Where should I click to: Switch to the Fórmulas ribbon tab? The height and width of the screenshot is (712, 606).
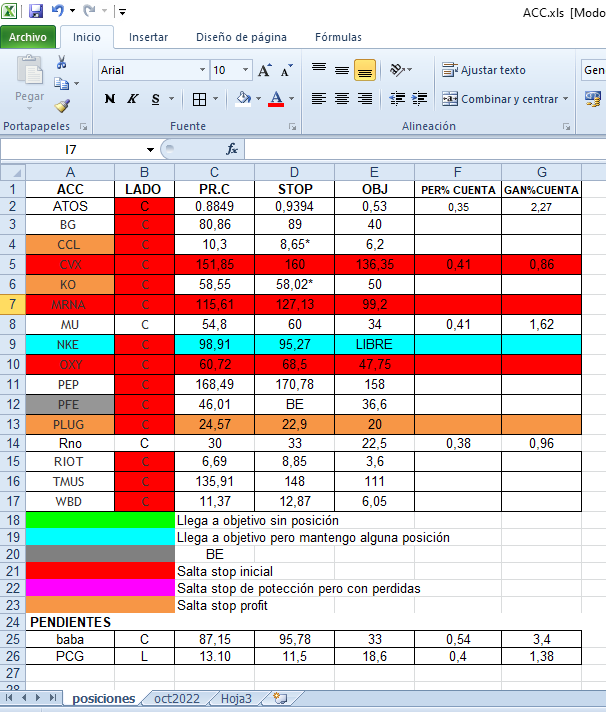tap(338, 37)
